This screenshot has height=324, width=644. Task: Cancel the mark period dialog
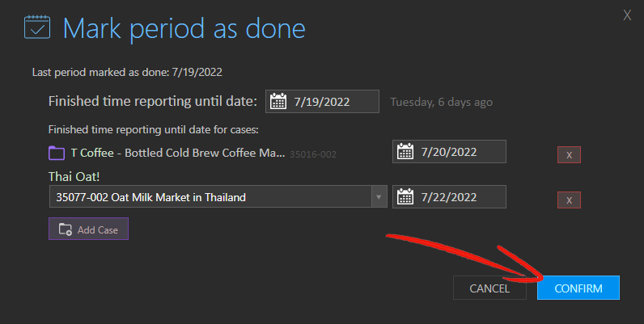(489, 288)
